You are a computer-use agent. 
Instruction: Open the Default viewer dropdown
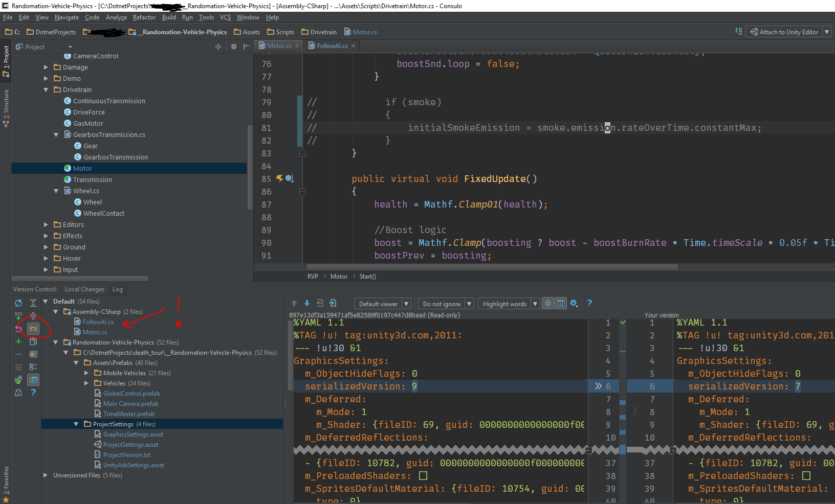pyautogui.click(x=382, y=304)
